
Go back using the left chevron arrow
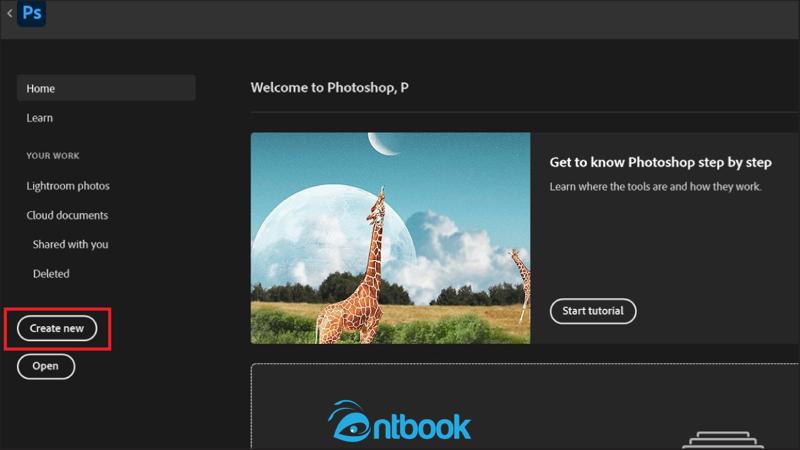10,14
